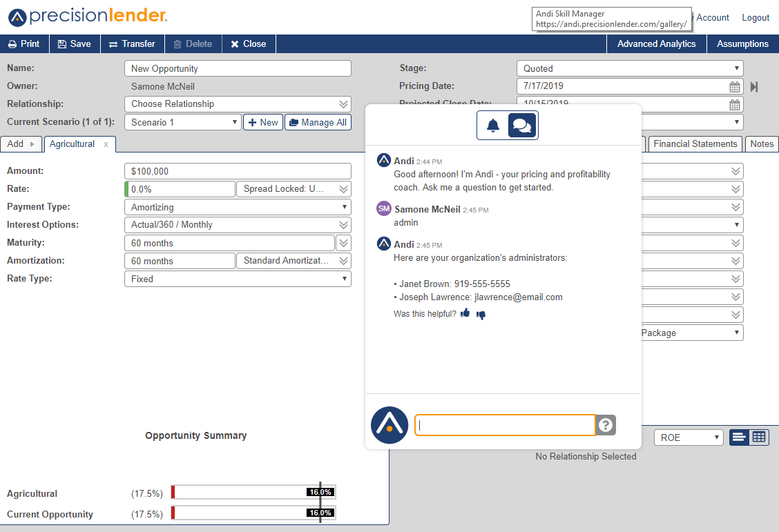Click the No Relationship Selected text
Screen dimensions: 779x532
point(586,456)
